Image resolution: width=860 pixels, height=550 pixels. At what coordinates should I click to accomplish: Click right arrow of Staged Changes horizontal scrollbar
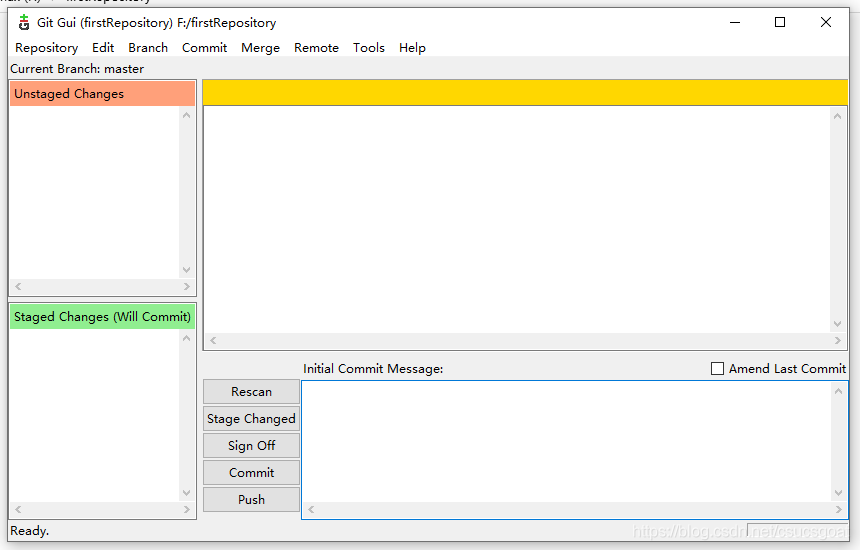click(x=186, y=509)
